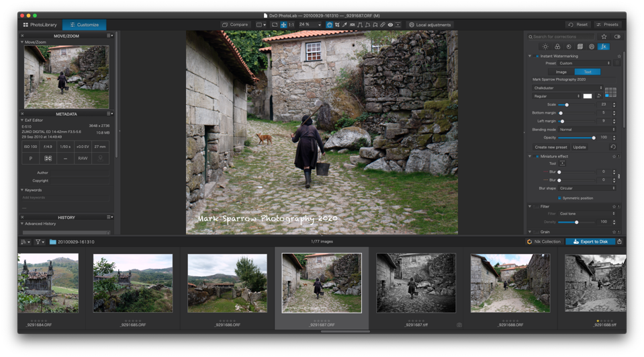Viewport: 644px width, 357px height.
Task: Show favorite corrections star filter
Action: (604, 36)
